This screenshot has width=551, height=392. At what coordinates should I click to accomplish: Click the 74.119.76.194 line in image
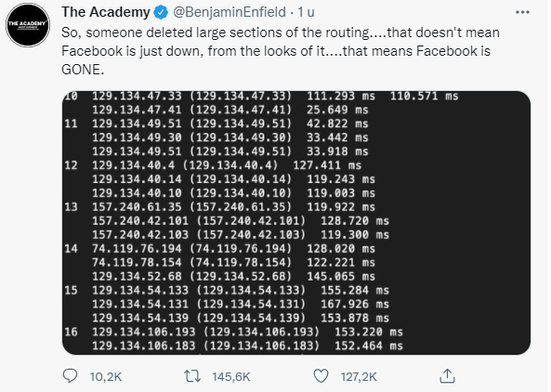pyautogui.click(x=219, y=249)
